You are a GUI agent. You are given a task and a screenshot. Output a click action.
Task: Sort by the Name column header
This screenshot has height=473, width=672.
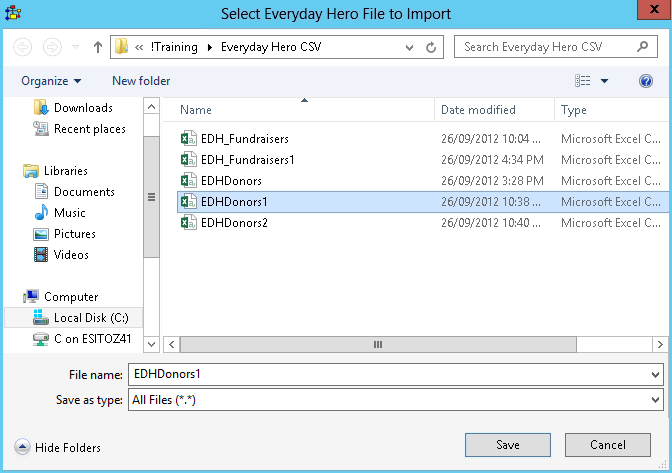pos(195,110)
